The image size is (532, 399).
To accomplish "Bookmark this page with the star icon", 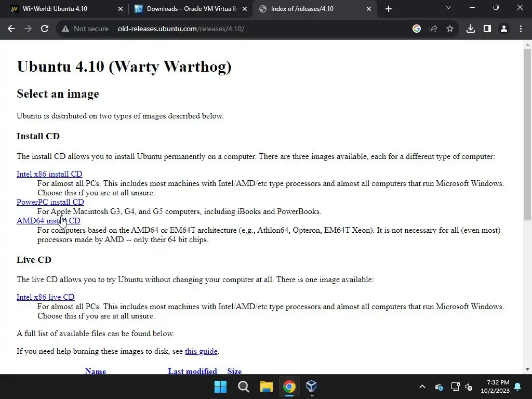I will click(x=450, y=29).
